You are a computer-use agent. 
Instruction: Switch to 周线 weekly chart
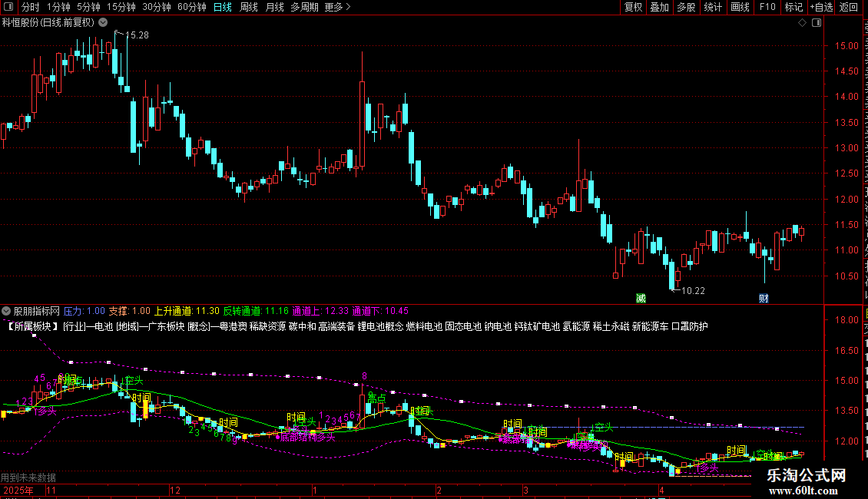pyautogui.click(x=249, y=7)
